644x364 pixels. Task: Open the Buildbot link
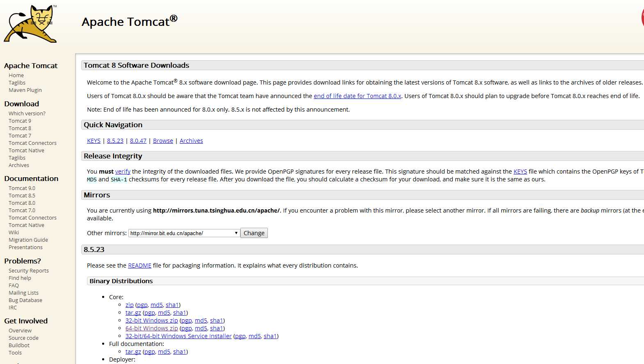[x=19, y=346]
